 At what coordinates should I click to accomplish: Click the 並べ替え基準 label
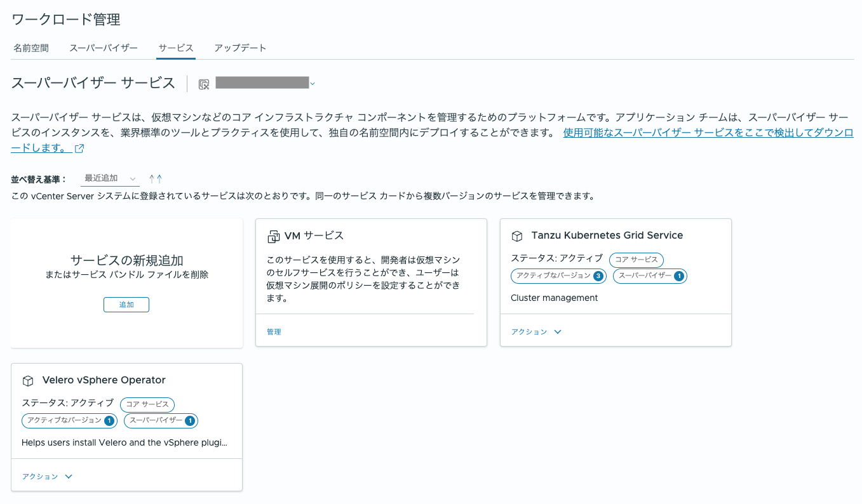[38, 180]
